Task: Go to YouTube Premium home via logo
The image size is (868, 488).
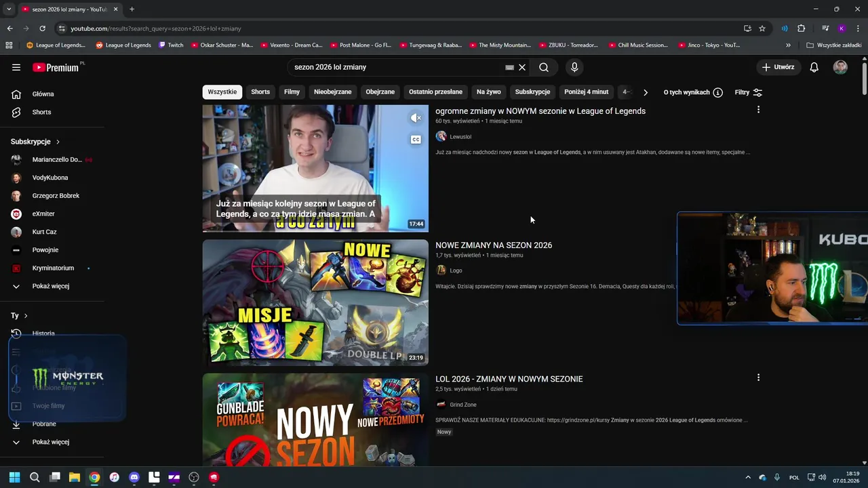Action: [57, 67]
